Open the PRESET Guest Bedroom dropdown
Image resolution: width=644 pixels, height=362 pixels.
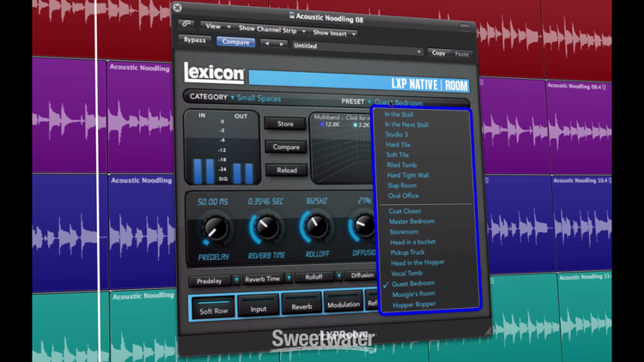(382, 102)
